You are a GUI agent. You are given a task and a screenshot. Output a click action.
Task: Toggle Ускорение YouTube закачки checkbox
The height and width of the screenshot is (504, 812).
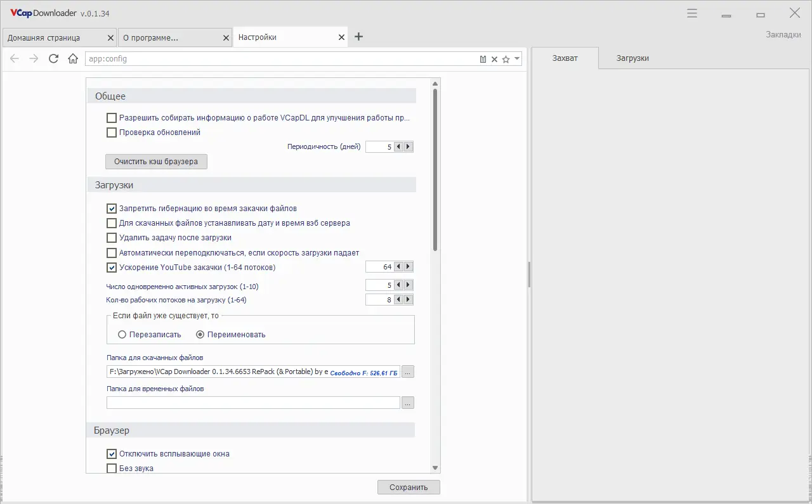coord(112,268)
